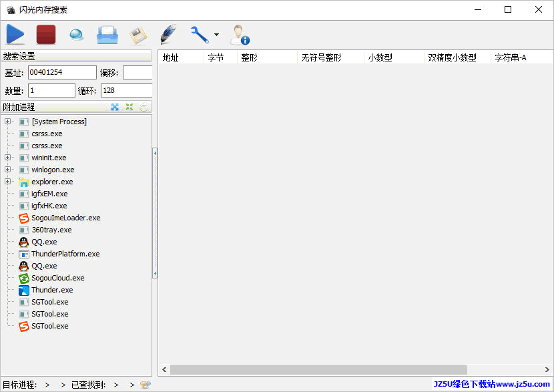The height and width of the screenshot is (392, 554).
Task: Click the 双精度小数型 column header
Action: pyautogui.click(x=457, y=57)
